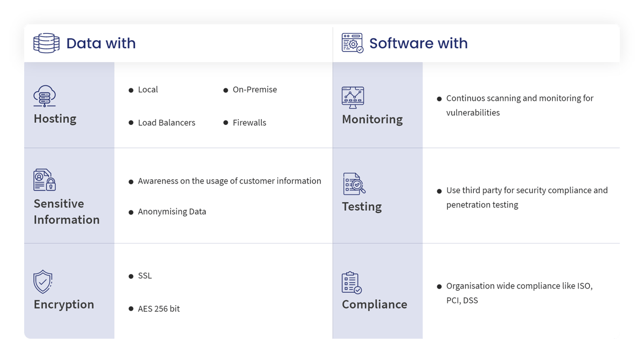Select the Encryption label
The image size is (644, 339).
pyautogui.click(x=63, y=304)
